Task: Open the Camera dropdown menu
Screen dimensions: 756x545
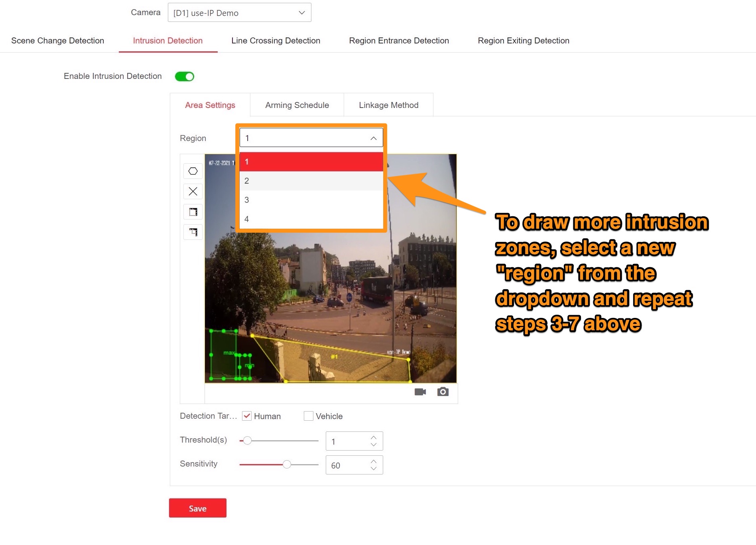Action: click(x=239, y=13)
